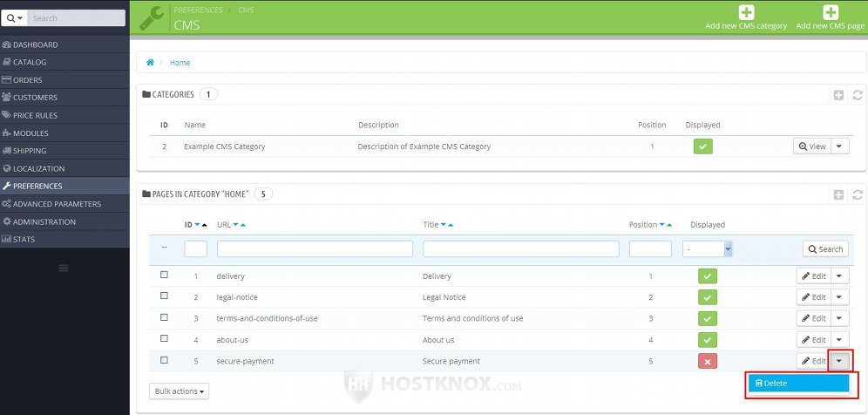
Task: Open dropdown beside Edit for delivery row
Action: click(x=840, y=276)
